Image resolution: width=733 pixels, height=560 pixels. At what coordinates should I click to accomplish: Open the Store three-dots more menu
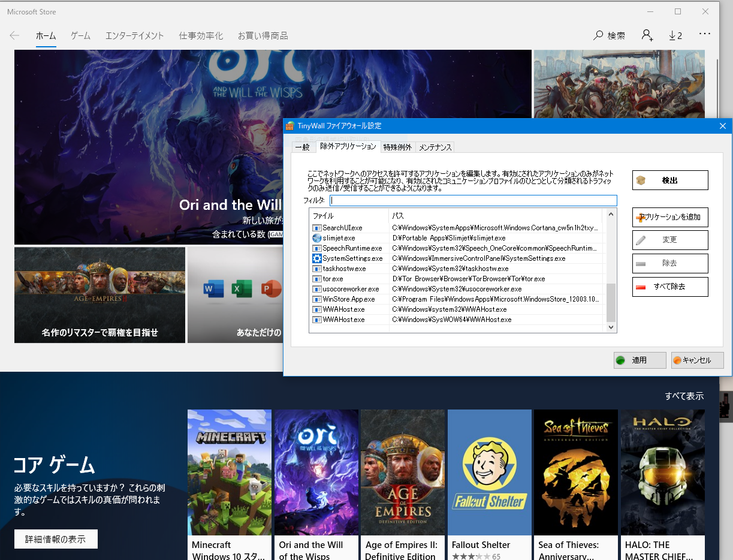click(x=704, y=34)
